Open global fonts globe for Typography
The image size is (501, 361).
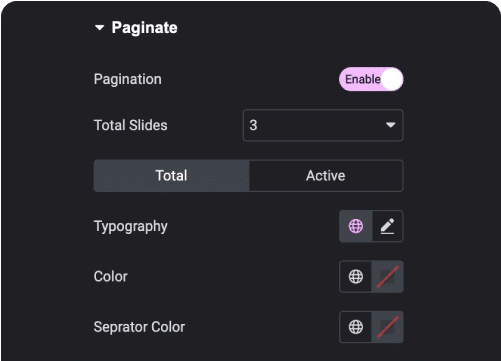tap(356, 226)
